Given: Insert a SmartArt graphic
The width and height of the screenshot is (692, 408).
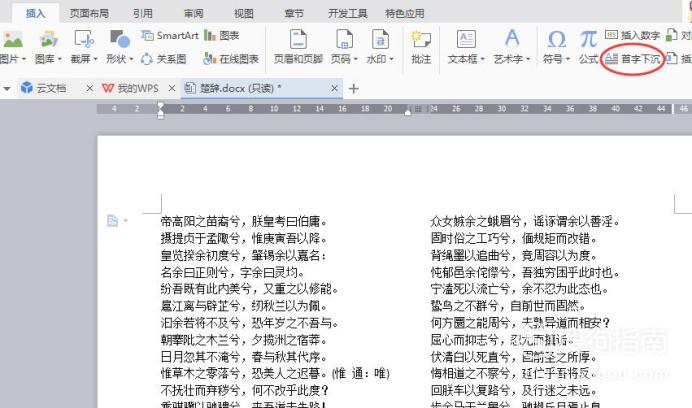Looking at the screenshot, I should (170, 35).
